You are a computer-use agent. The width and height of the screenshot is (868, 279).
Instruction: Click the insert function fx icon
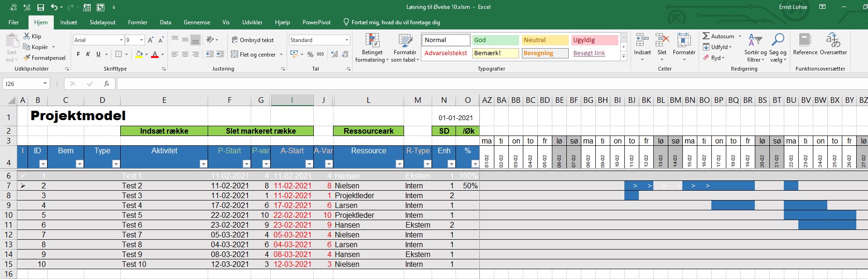(107, 84)
